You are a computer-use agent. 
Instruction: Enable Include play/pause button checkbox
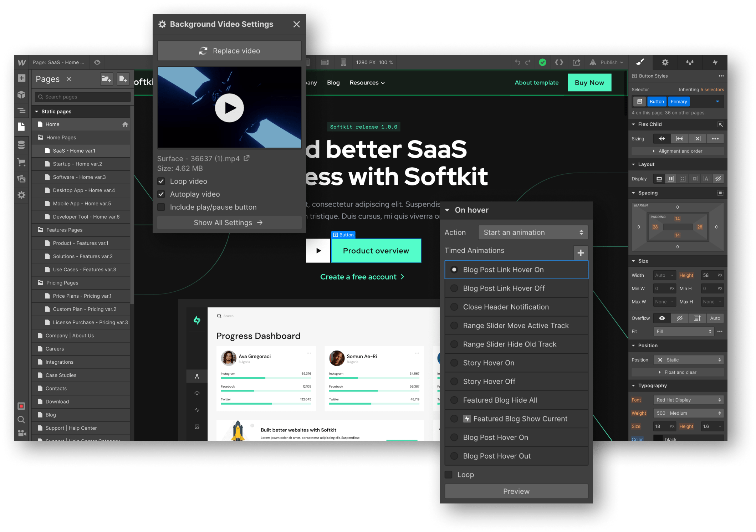pos(161,207)
